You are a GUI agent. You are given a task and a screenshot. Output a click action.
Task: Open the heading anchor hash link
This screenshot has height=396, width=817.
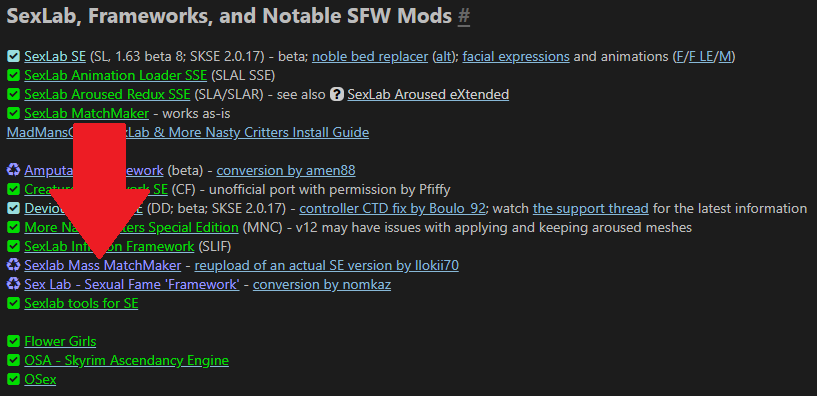click(x=464, y=17)
